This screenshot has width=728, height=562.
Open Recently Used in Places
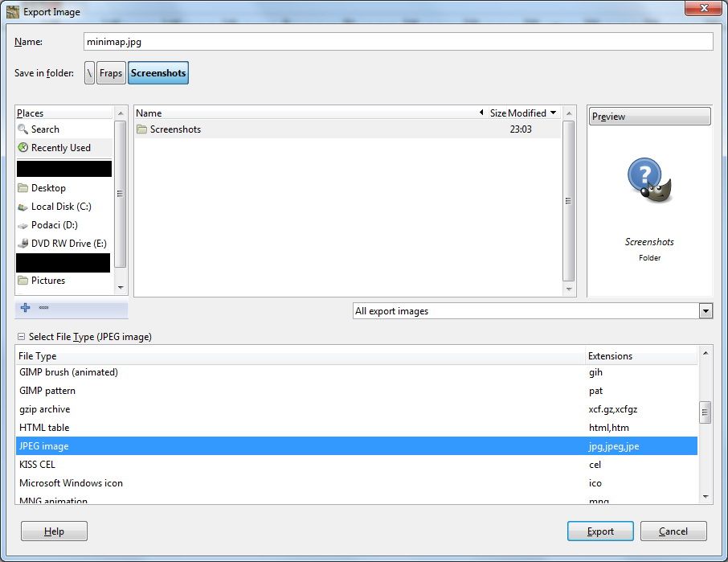(x=60, y=148)
